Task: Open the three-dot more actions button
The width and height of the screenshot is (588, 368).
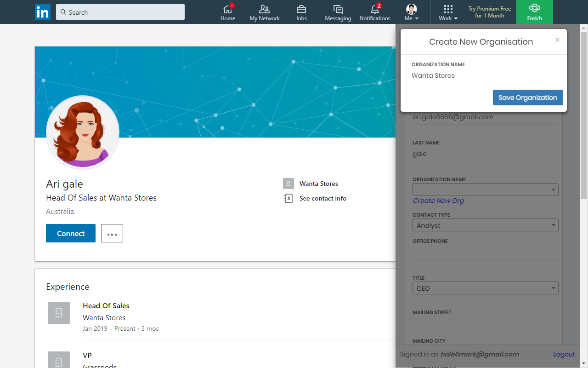Action: pos(112,233)
